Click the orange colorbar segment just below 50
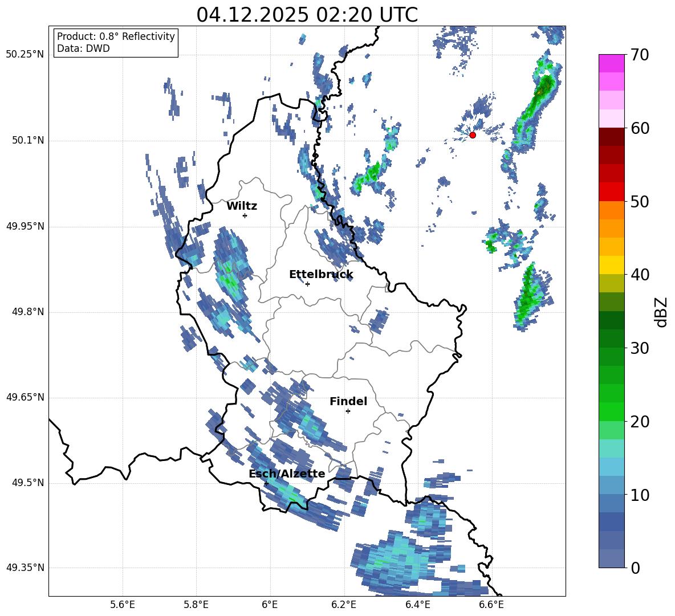Screen dimensions: 675x616 coord(611,210)
